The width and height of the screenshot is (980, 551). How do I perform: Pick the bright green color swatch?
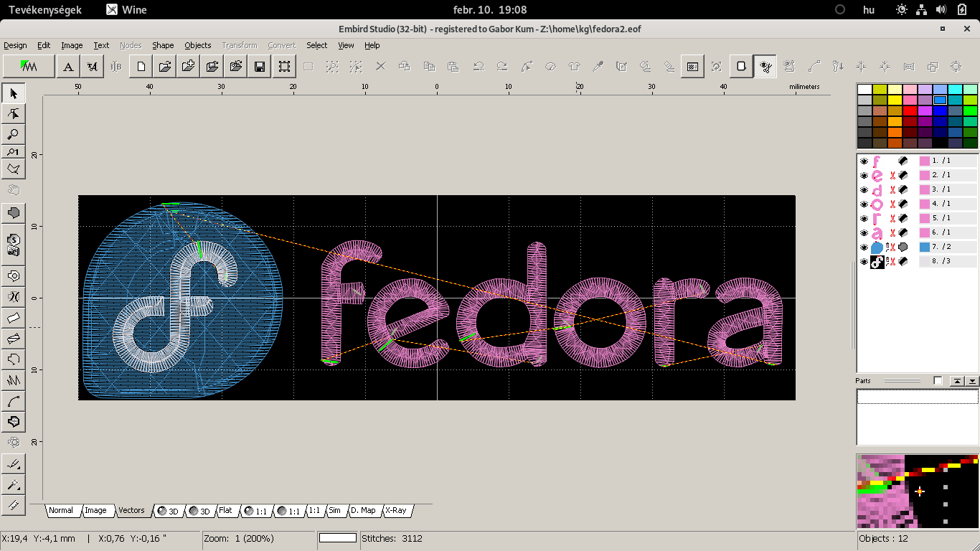coord(970,110)
